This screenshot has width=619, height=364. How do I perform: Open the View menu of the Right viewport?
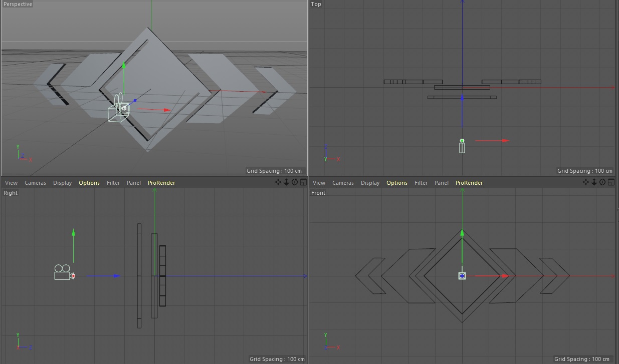(11, 183)
